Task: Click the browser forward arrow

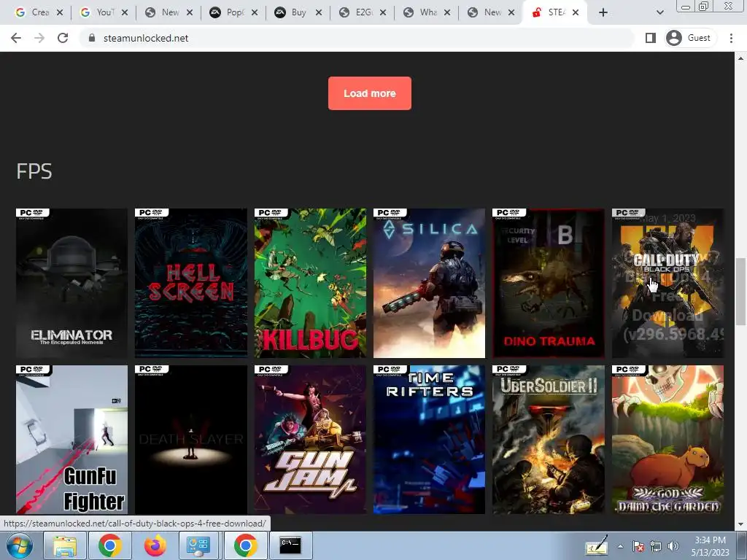Action: point(39,38)
